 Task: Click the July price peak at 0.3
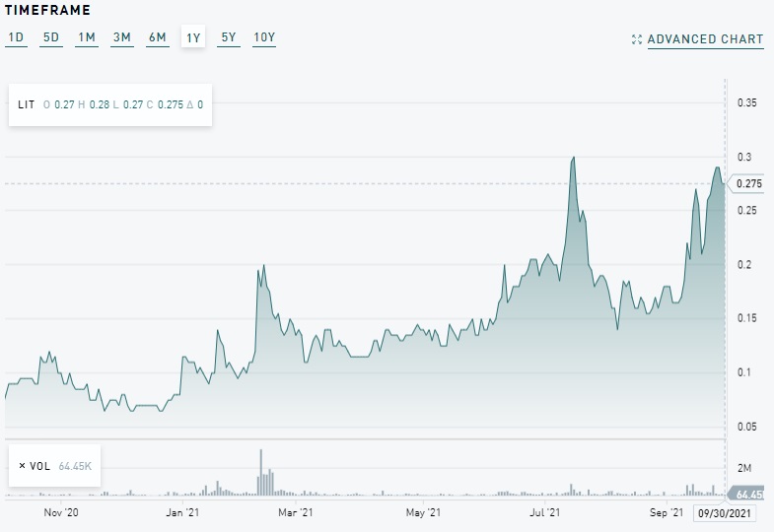573,158
